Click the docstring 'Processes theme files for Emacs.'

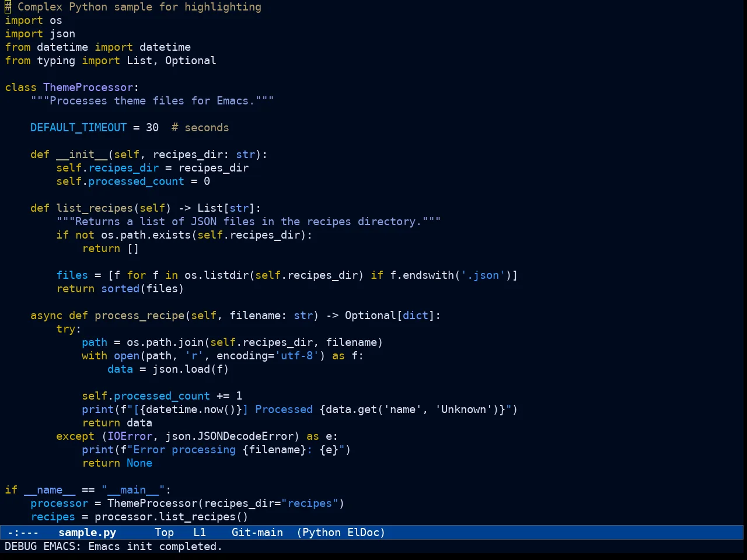152,101
